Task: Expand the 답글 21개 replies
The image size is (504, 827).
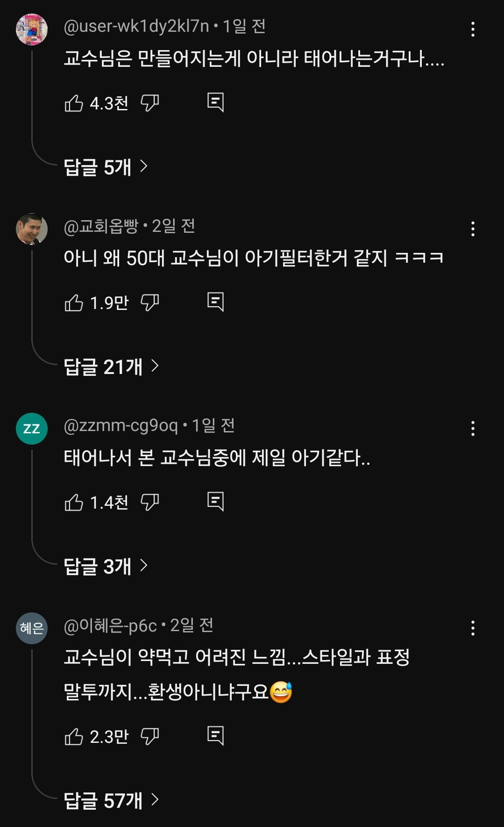Action: (x=111, y=367)
